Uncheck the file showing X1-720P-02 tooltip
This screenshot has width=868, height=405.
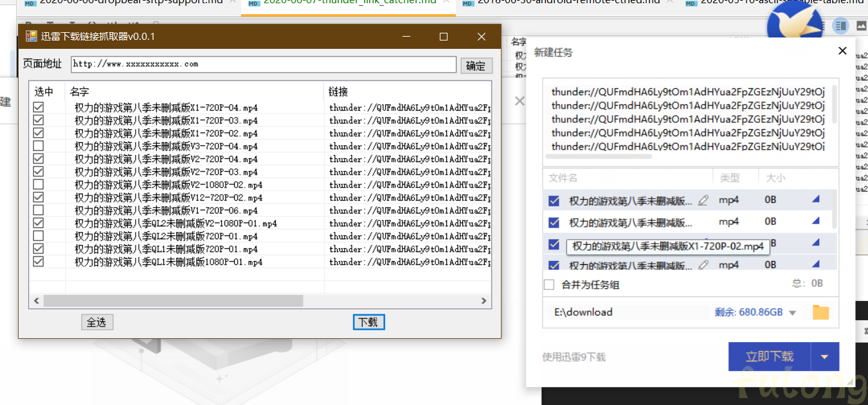click(554, 244)
